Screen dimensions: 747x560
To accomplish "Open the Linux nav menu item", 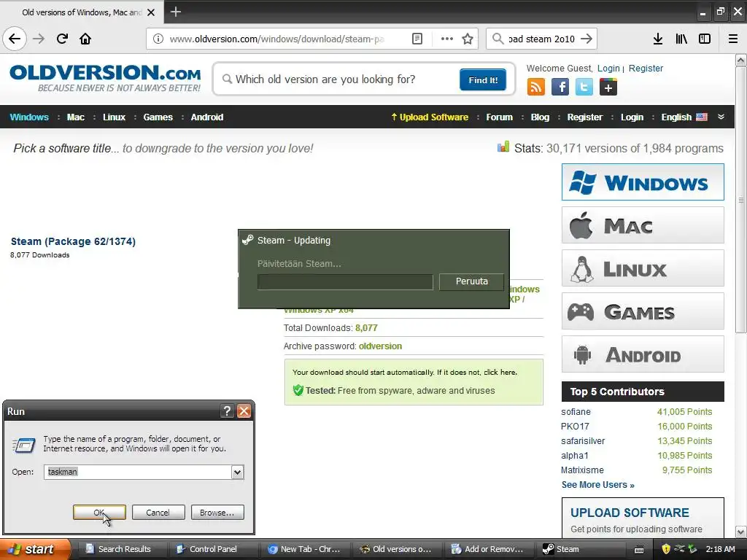I will click(114, 117).
